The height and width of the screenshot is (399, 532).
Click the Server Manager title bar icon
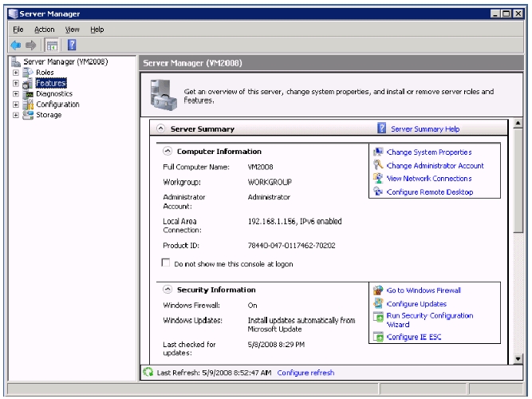tap(13, 14)
